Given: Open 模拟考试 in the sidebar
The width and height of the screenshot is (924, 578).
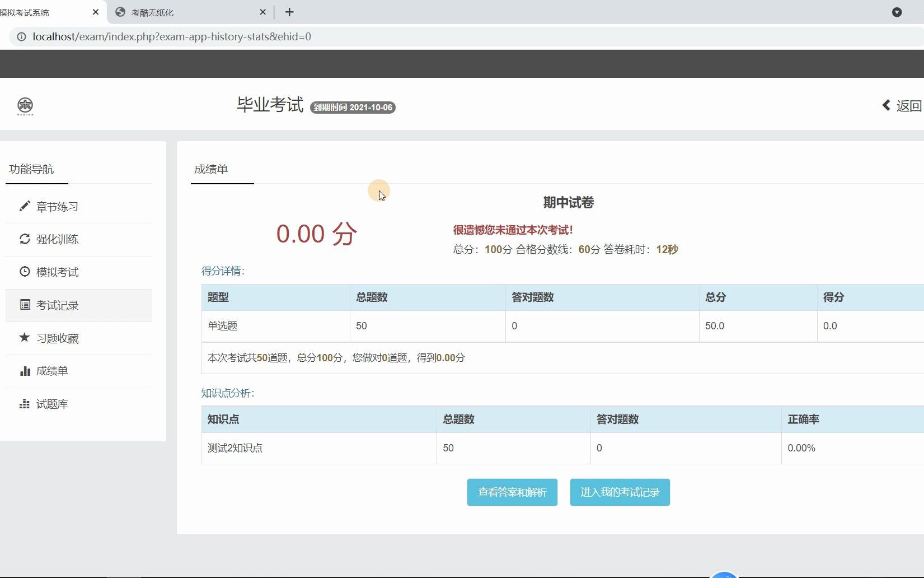Looking at the screenshot, I should (x=79, y=272).
